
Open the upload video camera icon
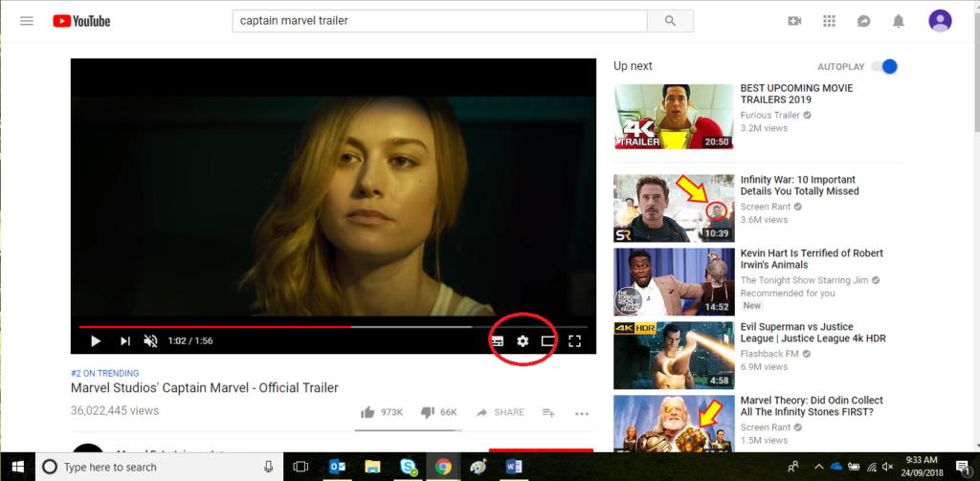794,21
